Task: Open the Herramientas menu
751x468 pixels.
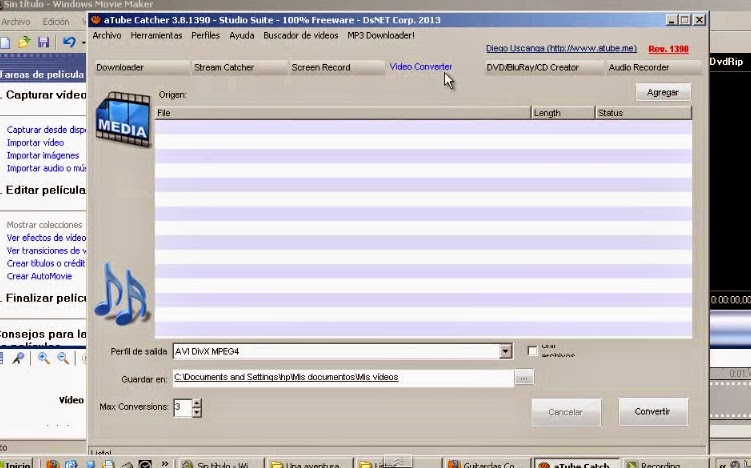Action: [156, 35]
